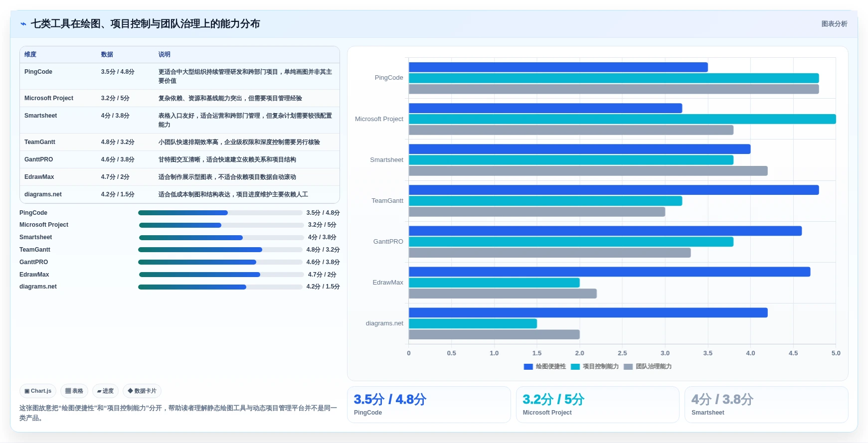Select Microsoft Project row in table
The image size is (868, 443).
click(x=179, y=98)
